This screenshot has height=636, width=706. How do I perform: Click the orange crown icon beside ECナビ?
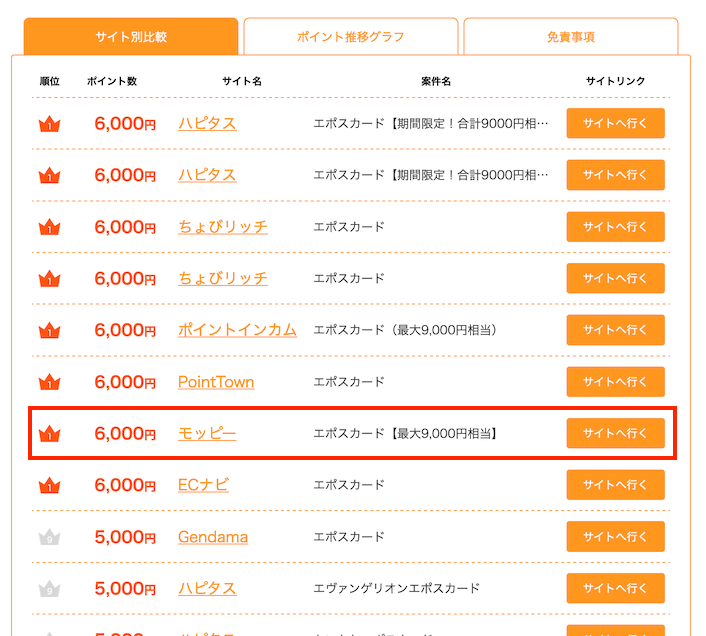49,486
